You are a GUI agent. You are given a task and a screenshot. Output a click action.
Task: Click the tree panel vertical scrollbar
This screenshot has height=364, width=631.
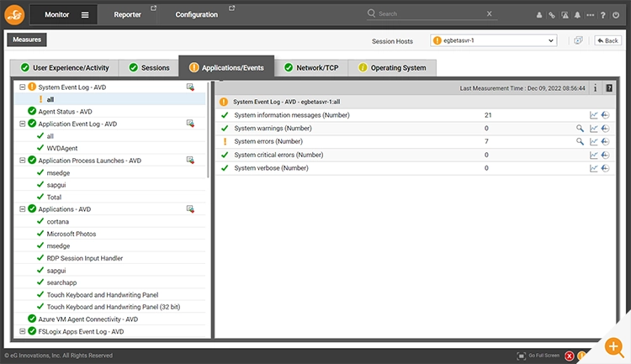(x=208, y=130)
